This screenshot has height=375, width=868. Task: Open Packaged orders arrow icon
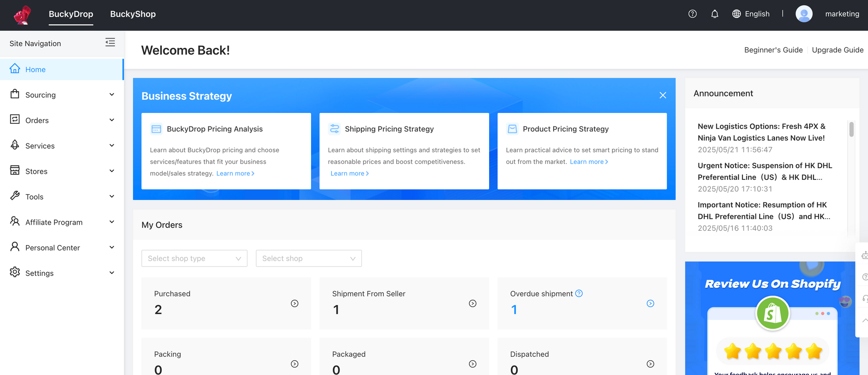click(473, 364)
